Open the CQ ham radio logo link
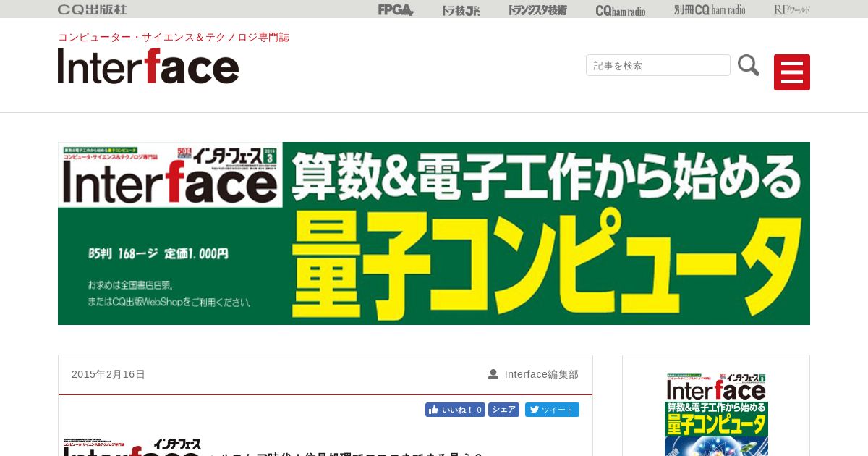Viewport: 868px width, 456px height. (621, 10)
